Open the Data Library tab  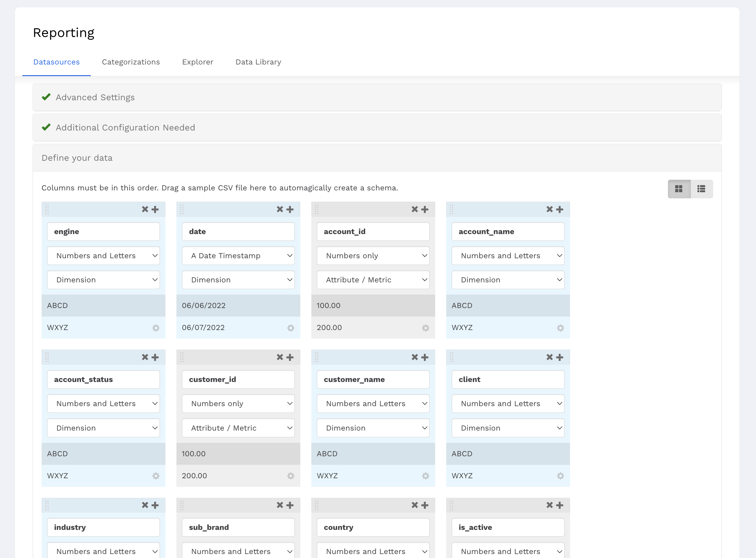pos(258,62)
